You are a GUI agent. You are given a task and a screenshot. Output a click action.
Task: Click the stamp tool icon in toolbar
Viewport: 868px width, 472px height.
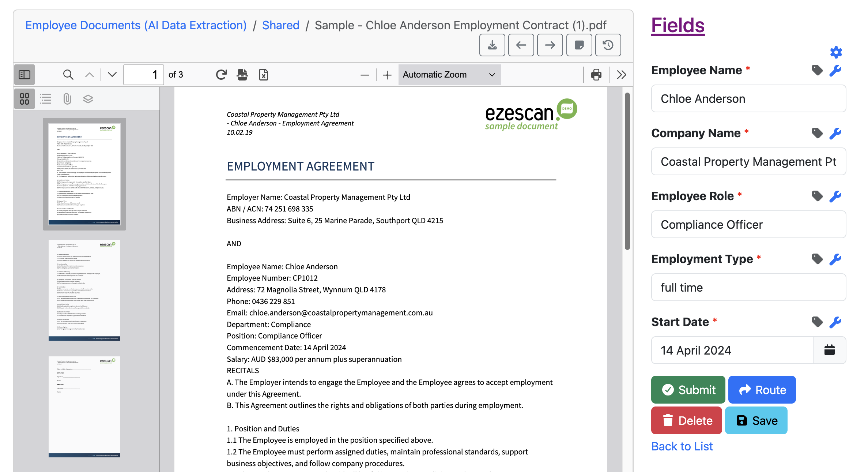click(x=242, y=75)
